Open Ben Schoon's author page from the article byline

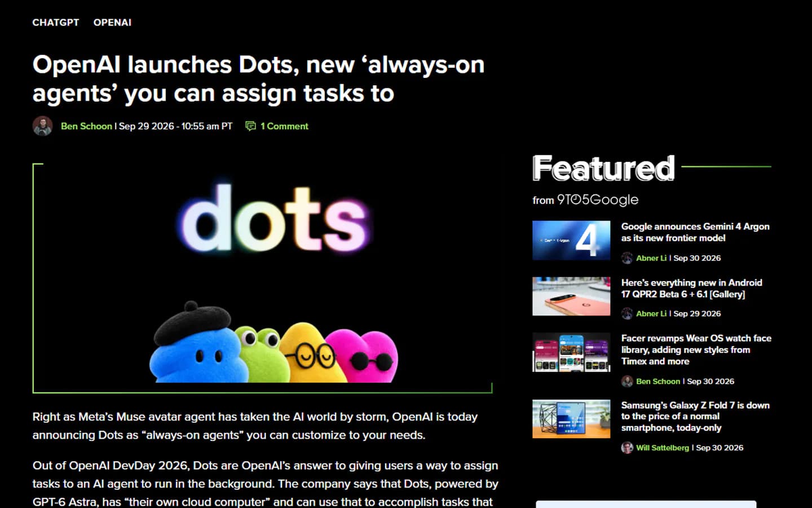(86, 126)
